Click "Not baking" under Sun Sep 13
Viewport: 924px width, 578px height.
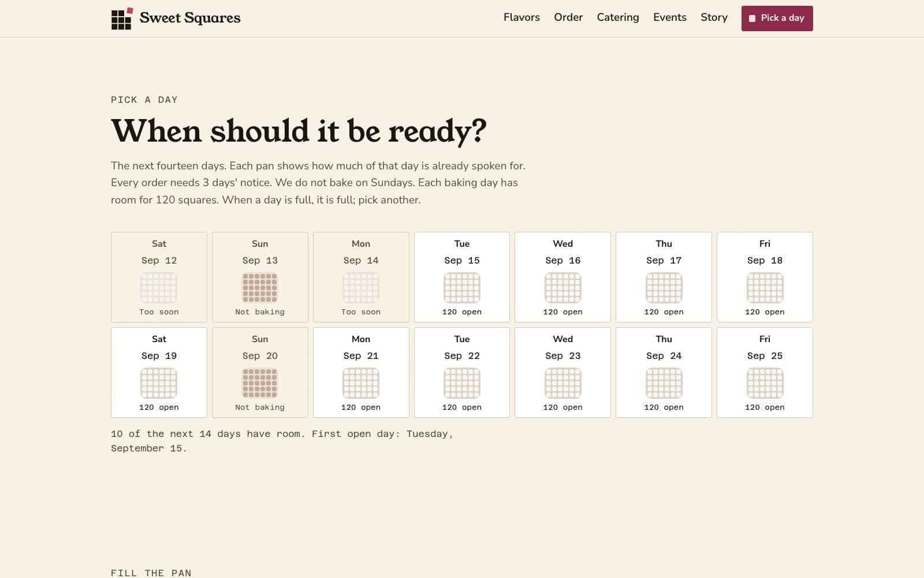coord(260,312)
